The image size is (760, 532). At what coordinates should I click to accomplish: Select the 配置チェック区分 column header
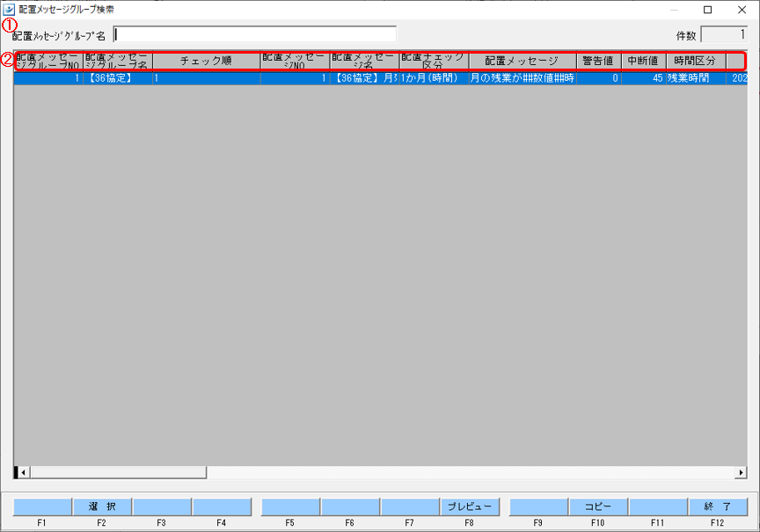click(x=434, y=61)
